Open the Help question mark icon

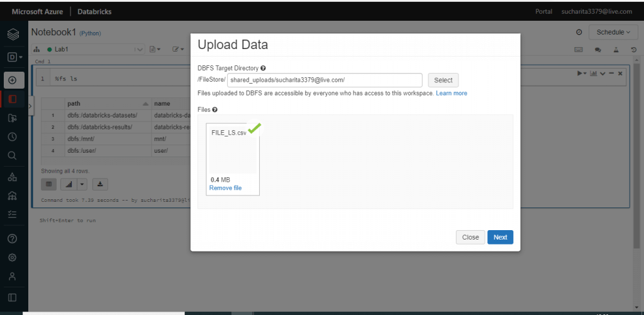pos(13,238)
